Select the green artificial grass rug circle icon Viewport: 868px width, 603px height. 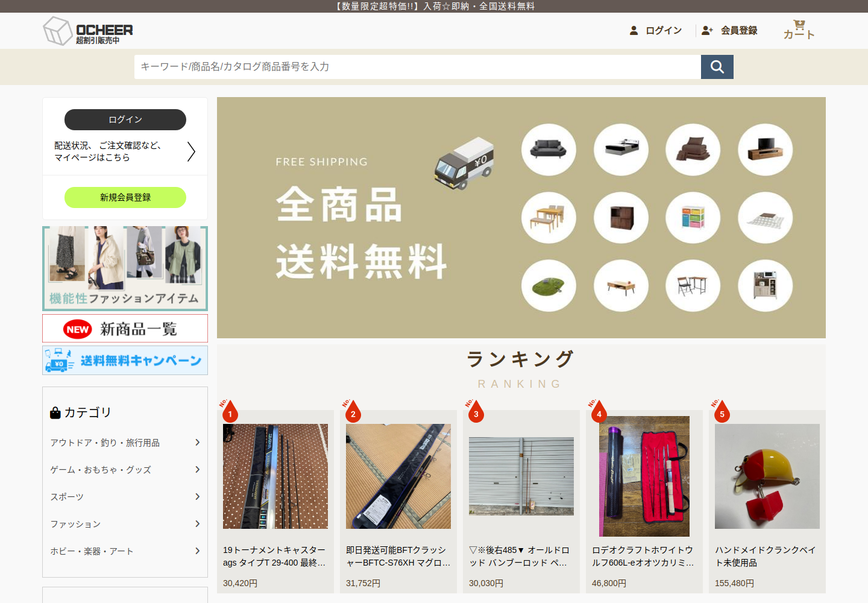tap(549, 286)
